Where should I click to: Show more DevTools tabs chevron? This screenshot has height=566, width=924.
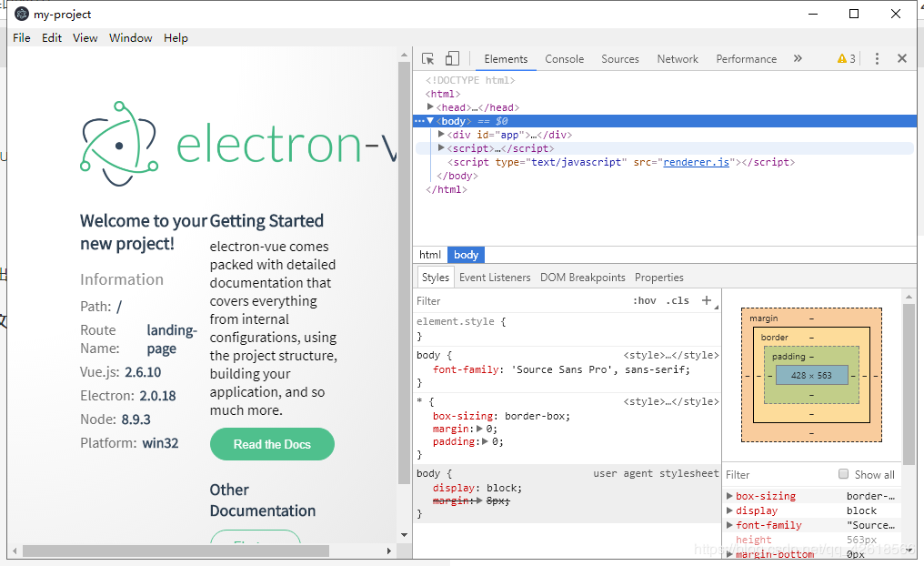click(798, 58)
